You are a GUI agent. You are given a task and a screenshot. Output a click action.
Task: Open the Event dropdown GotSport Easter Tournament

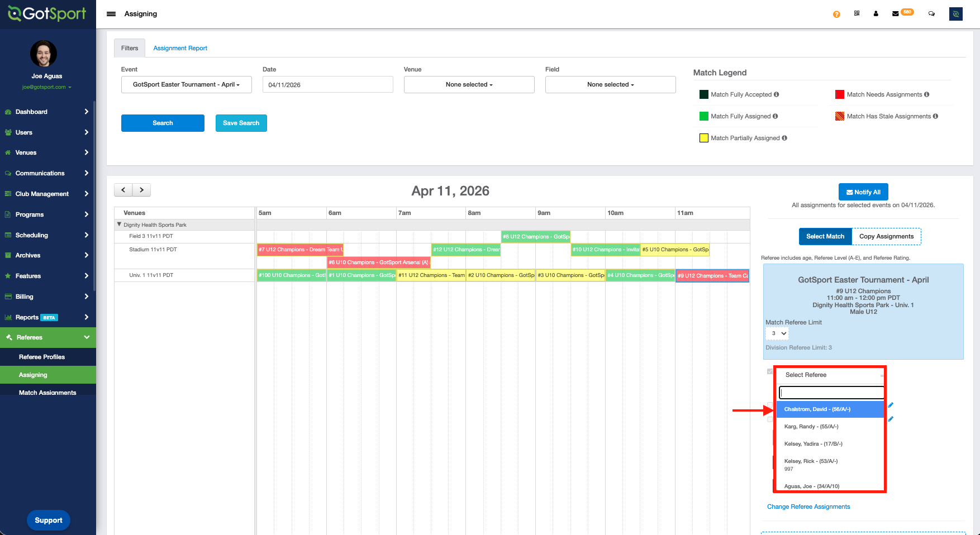tap(186, 85)
